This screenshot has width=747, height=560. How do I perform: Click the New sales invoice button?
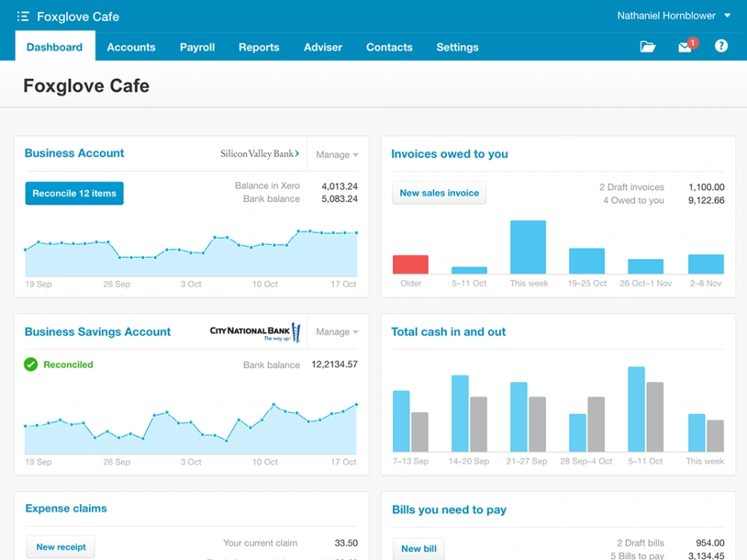pos(439,193)
